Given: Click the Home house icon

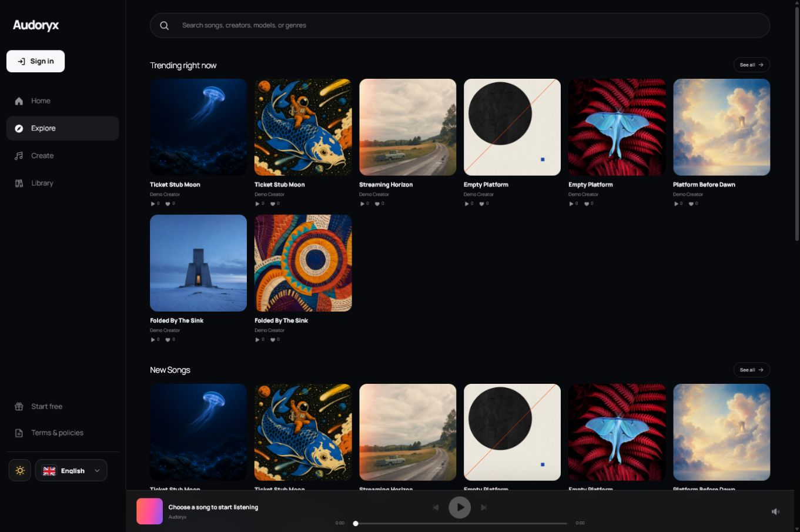Looking at the screenshot, I should (x=19, y=101).
